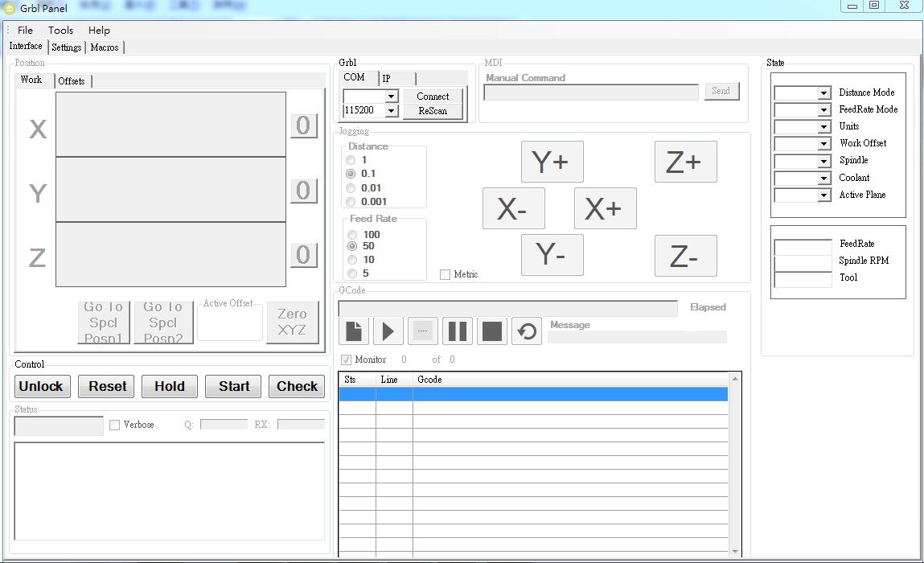Jog the Y- axis button
The width and height of the screenshot is (924, 563).
(x=552, y=255)
